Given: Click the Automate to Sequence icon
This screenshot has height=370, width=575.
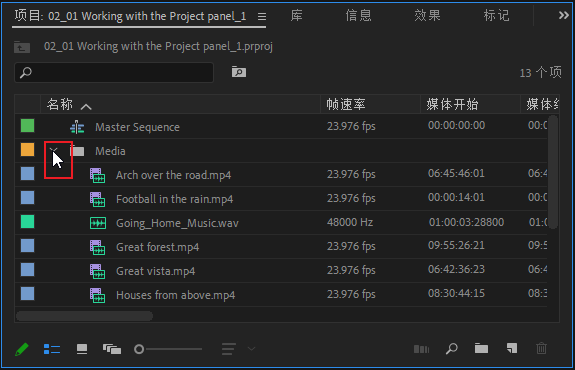Looking at the screenshot, I should click(x=421, y=349).
